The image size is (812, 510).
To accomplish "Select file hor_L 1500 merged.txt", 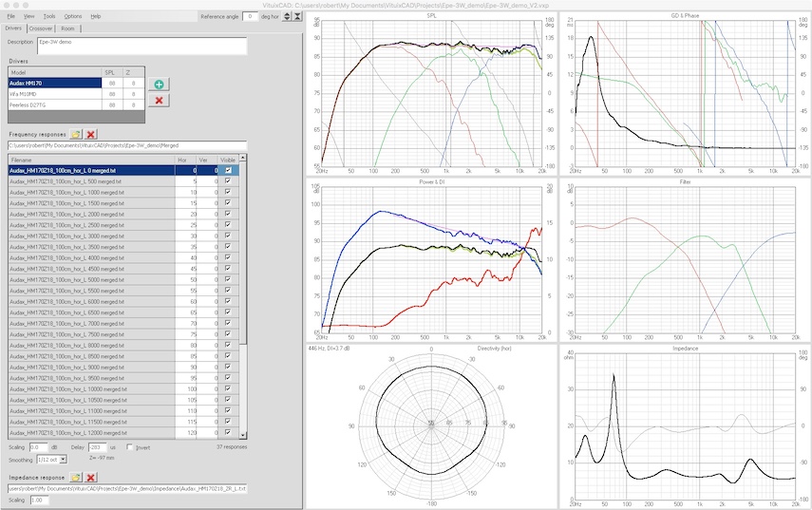I will pyautogui.click(x=92, y=203).
